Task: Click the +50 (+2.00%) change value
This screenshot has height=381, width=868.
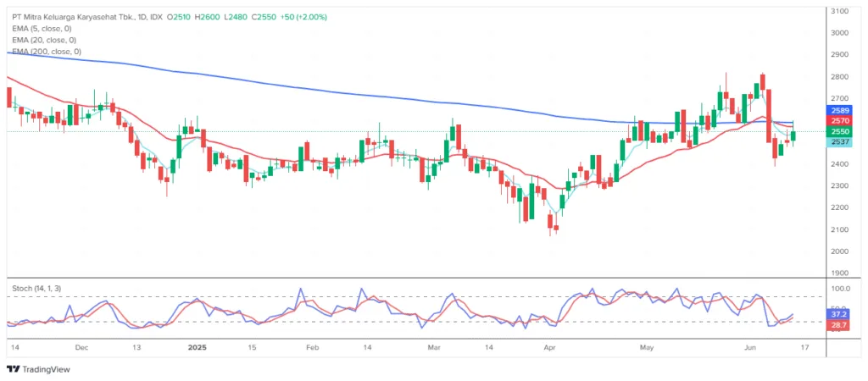Action: pos(303,17)
